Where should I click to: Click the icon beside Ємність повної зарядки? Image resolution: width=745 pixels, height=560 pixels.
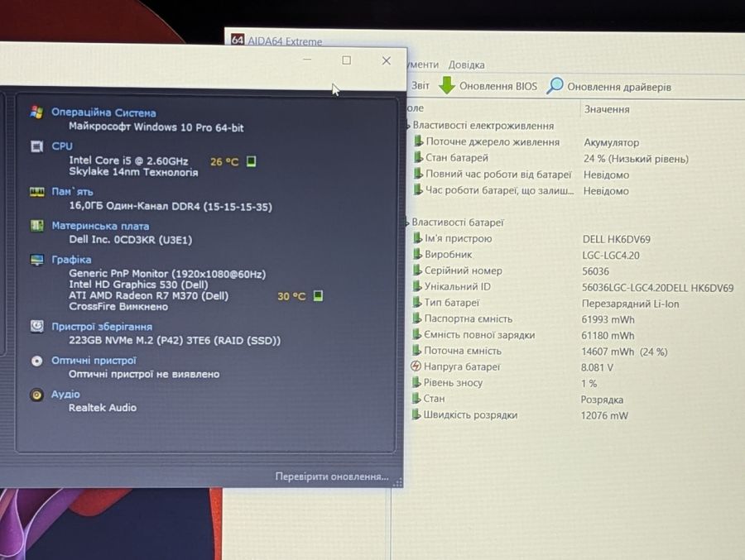(x=416, y=334)
